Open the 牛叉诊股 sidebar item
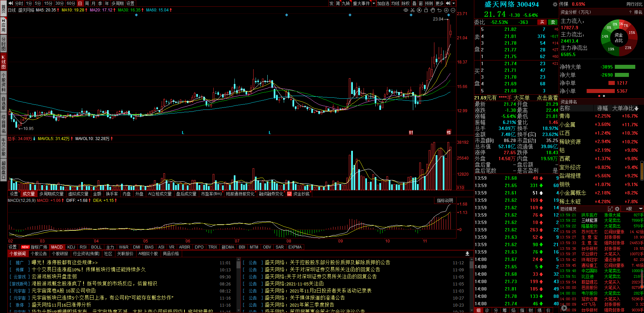The image size is (644, 313). 3,147
